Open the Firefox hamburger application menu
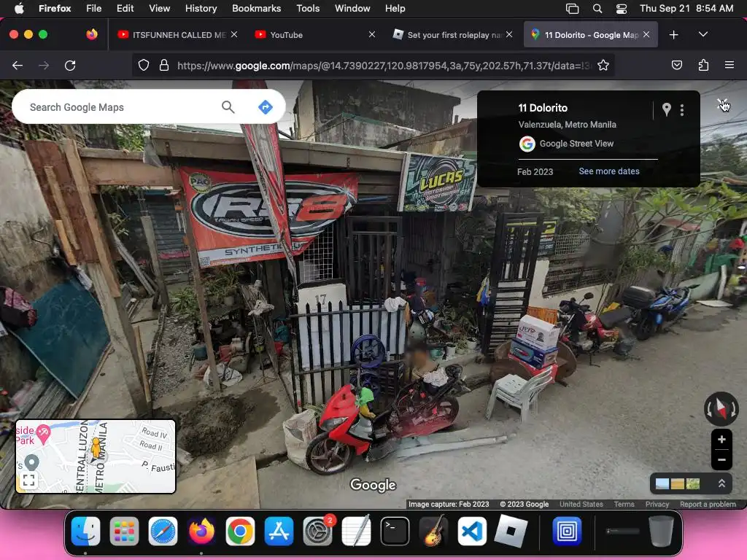Image resolution: width=747 pixels, height=560 pixels. pos(729,65)
